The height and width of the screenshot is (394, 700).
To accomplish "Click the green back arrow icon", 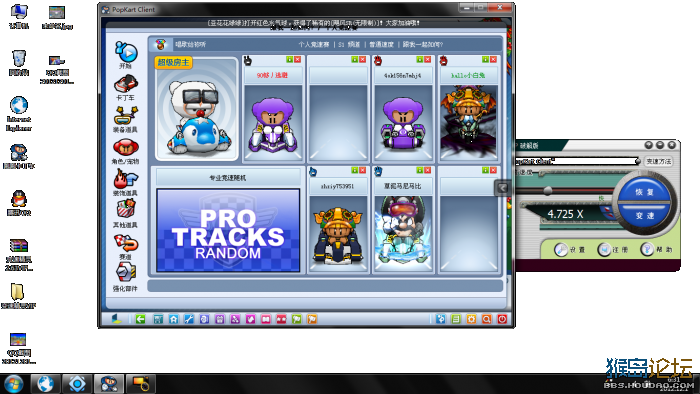I will (141, 319).
